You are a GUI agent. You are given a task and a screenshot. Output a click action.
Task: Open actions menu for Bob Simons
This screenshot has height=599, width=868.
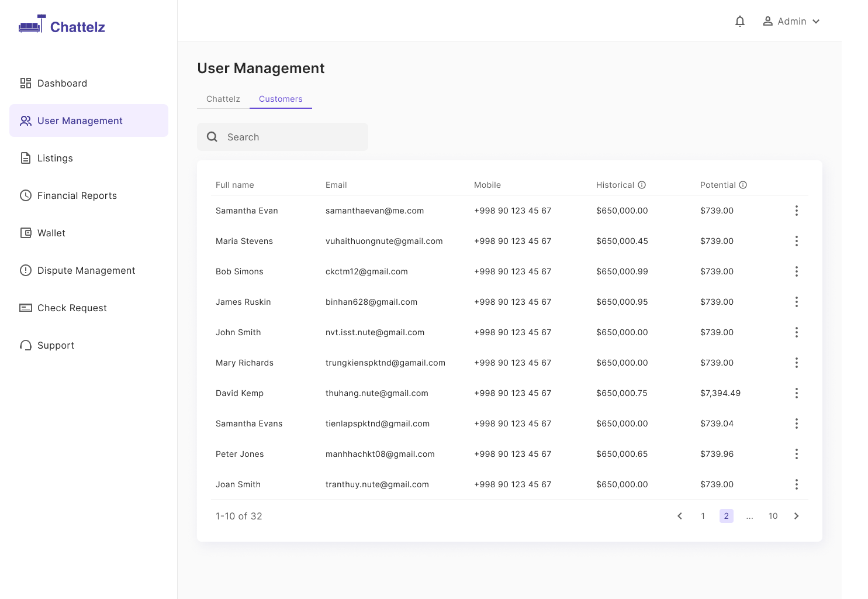[796, 271]
